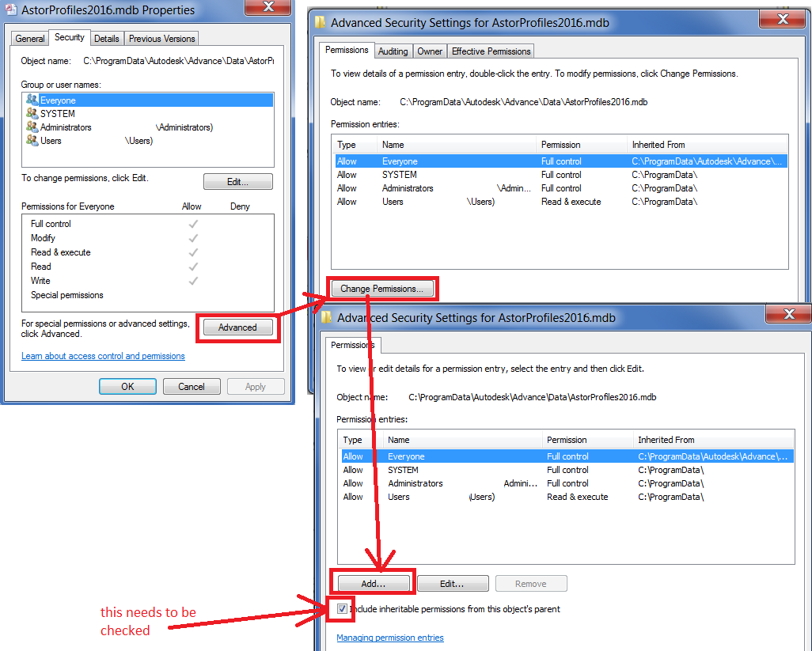Close the AstorProfiles2016.mdb Properties window
Image resolution: width=812 pixels, height=651 pixels.
tap(268, 7)
